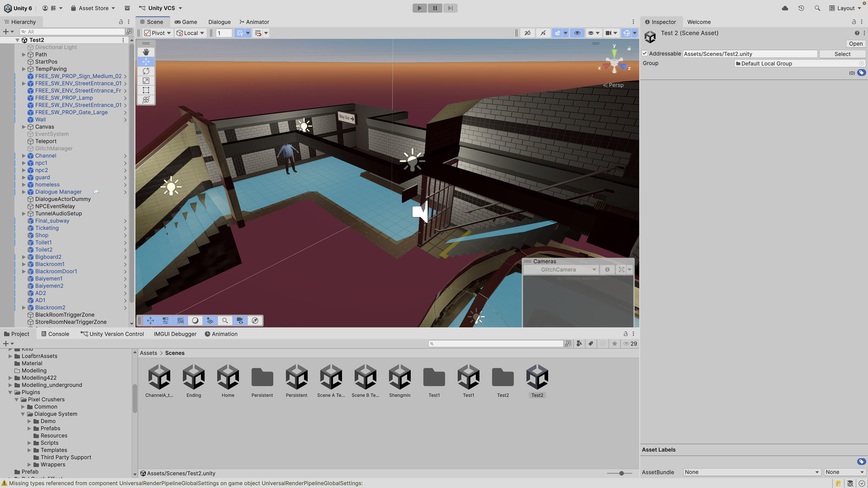Toggle scene lighting button
The image size is (868, 488).
pyautogui.click(x=543, y=33)
